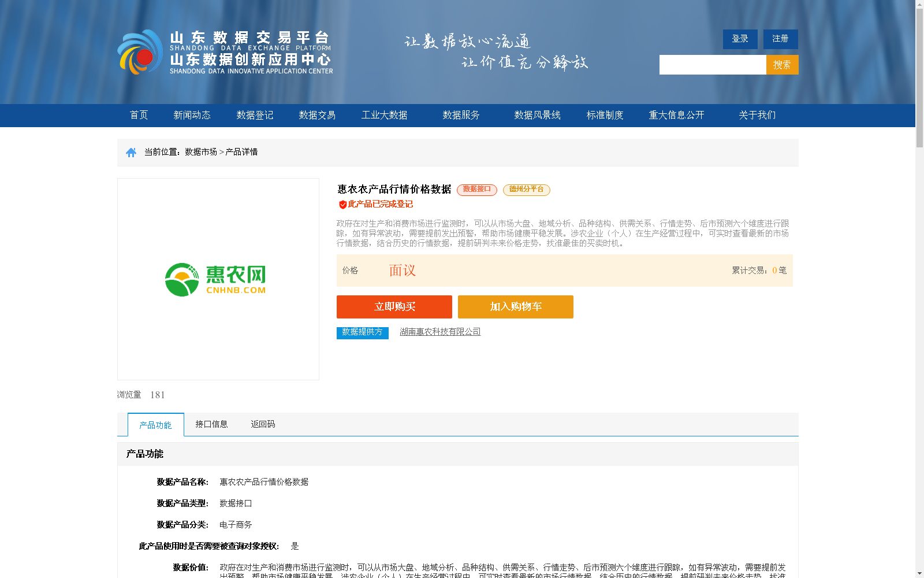924x578 pixels.
Task: Open the 数据交易 navigation item
Action: (317, 116)
